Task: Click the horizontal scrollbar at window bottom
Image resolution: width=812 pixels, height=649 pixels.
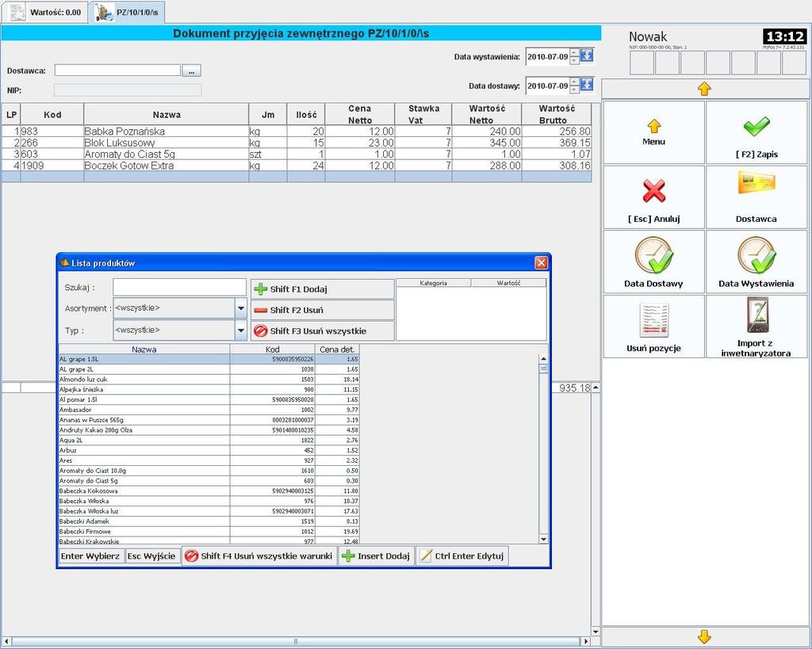Action: point(297,641)
